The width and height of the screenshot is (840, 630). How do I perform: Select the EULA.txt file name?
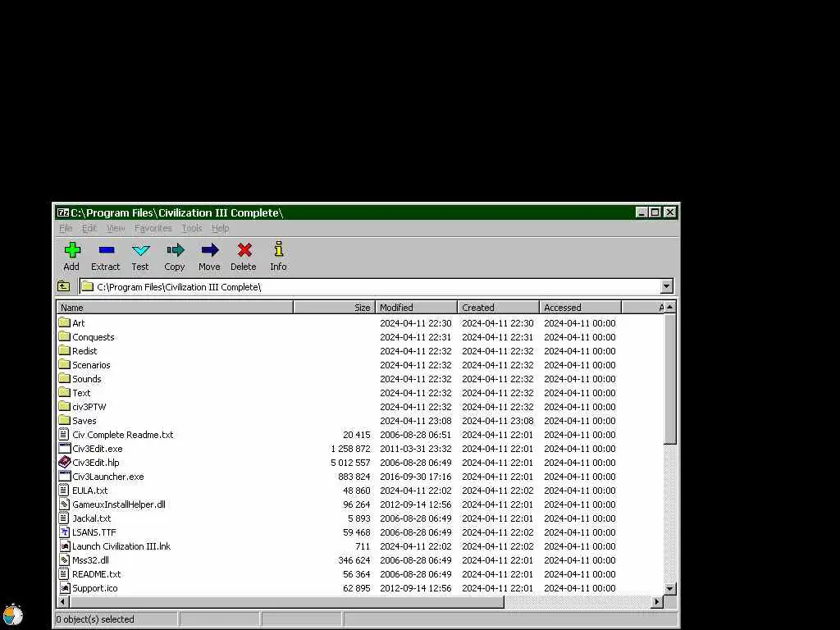click(x=90, y=491)
